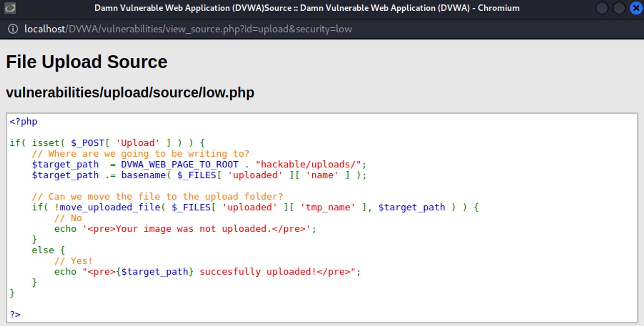Click the DVWA_WEB_PAGE_TO_ROOT constant
Image resolution: width=644 pixels, height=326 pixels.
180,164
